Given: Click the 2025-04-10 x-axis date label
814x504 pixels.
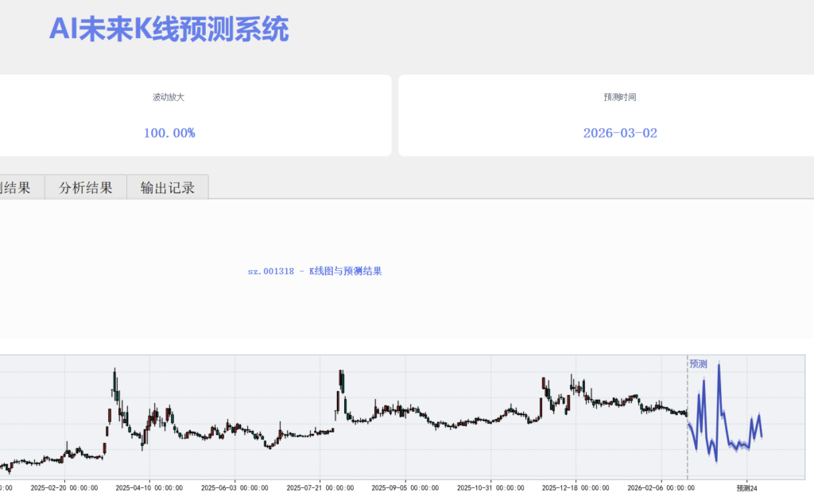Looking at the screenshot, I should tap(149, 488).
